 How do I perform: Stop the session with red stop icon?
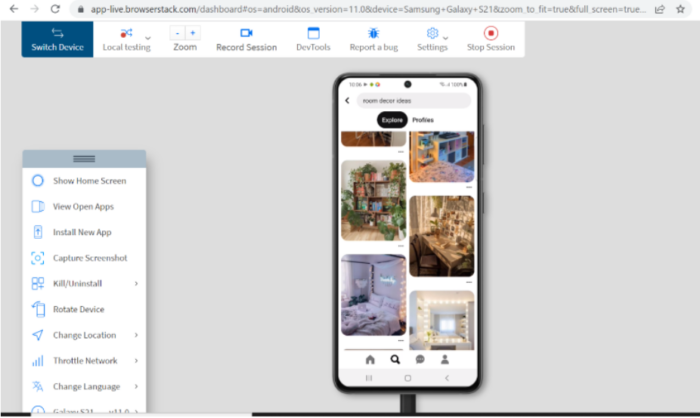tap(491, 39)
